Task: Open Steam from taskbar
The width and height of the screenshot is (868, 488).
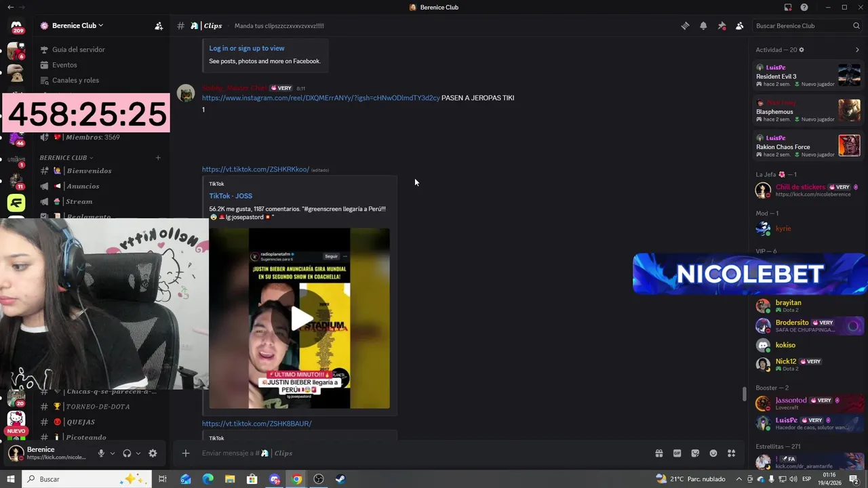Action: pos(340,479)
